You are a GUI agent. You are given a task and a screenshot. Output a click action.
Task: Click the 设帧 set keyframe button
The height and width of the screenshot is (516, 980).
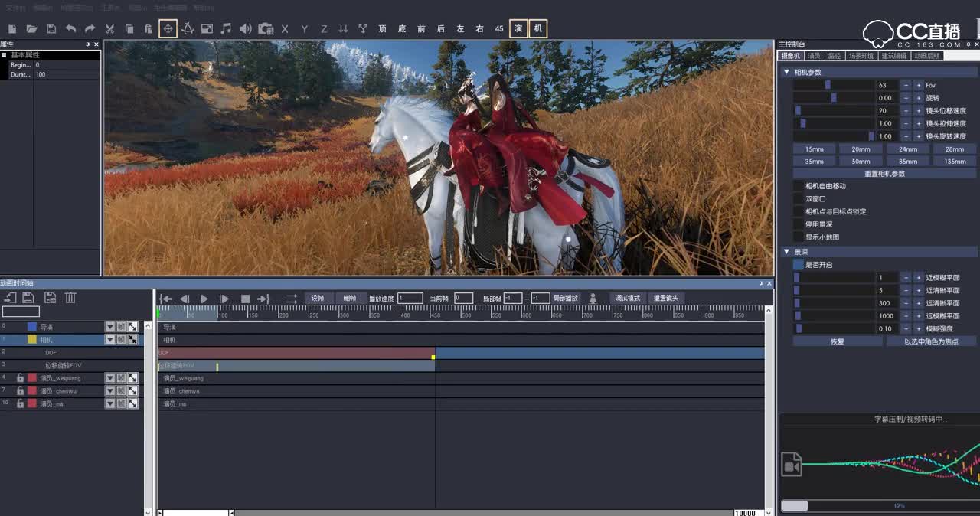point(318,298)
